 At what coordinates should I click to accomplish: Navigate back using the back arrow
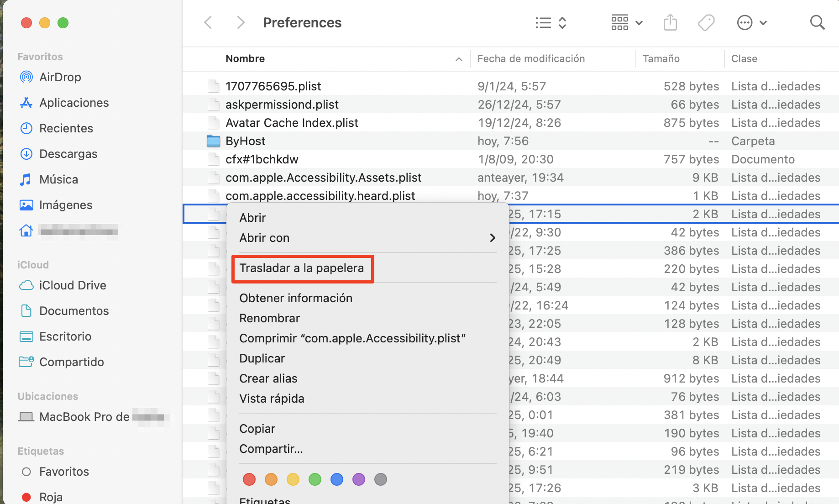[208, 22]
